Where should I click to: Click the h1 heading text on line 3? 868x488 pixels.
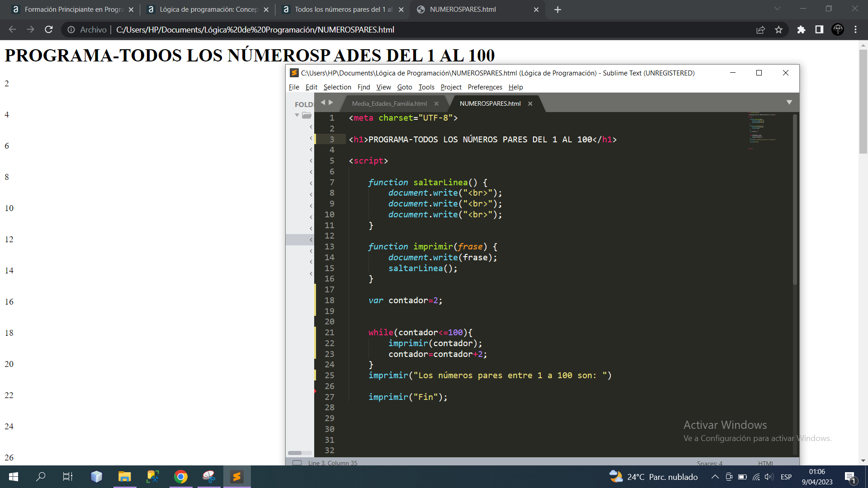480,140
